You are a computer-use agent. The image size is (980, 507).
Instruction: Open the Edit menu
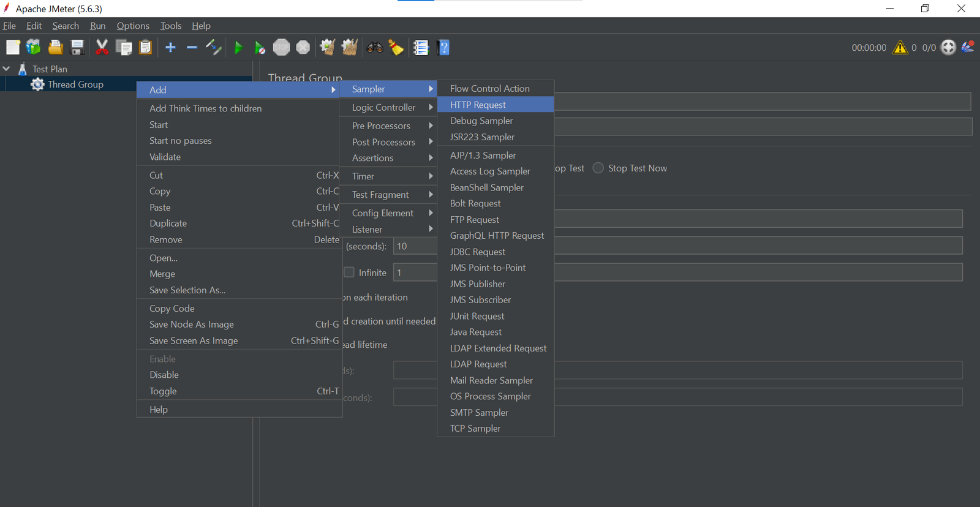pos(34,26)
